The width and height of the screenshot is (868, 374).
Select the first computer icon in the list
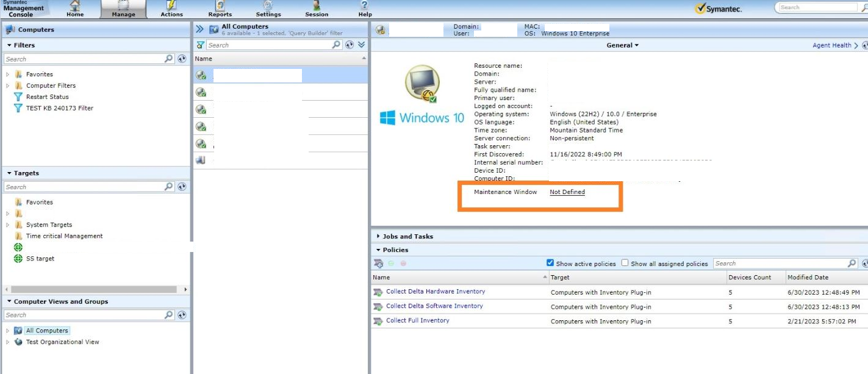(201, 75)
